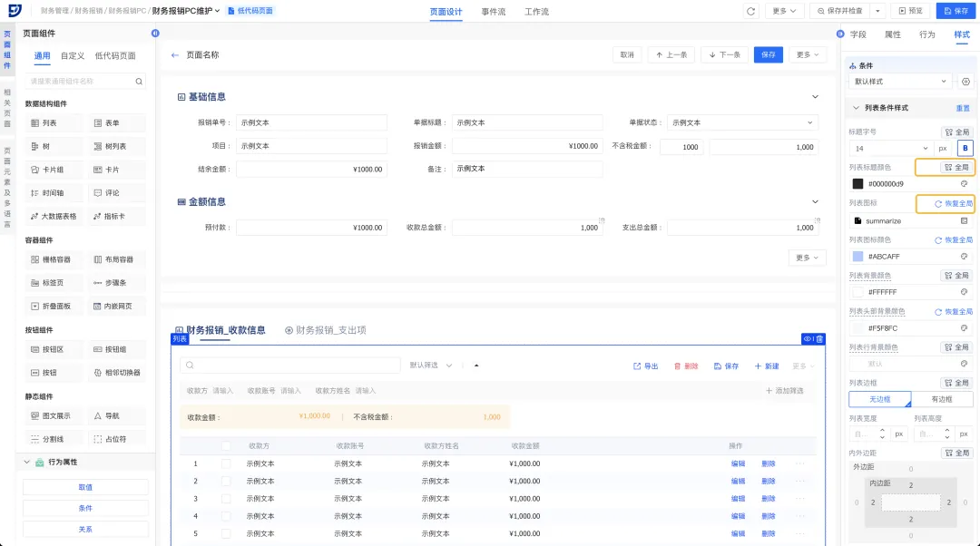Select the 树 tree component
Screen dimensions: 980x546
tap(54, 146)
